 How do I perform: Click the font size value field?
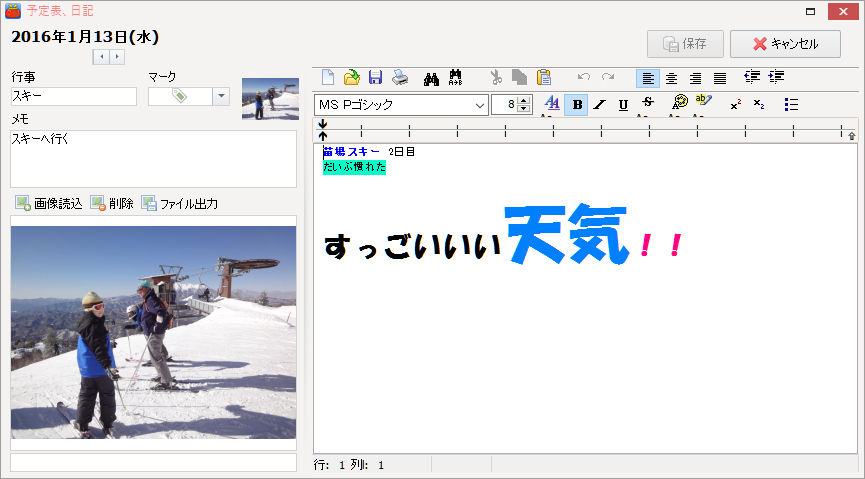click(505, 105)
